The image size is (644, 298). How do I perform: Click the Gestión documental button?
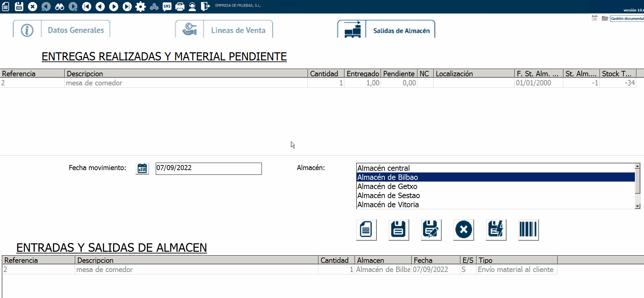pyautogui.click(x=627, y=19)
